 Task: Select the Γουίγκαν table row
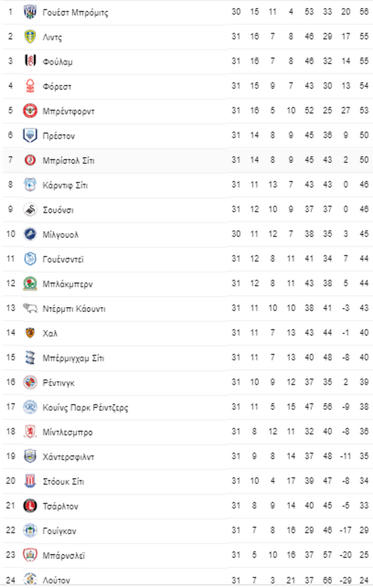[x=187, y=531]
